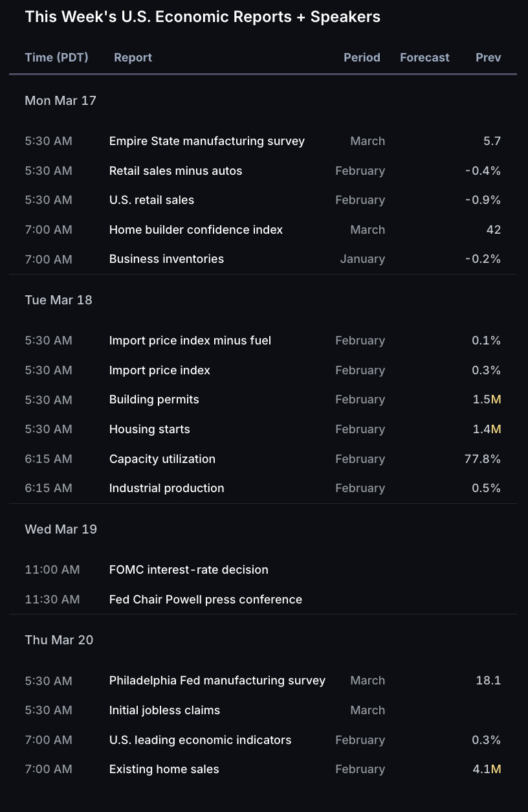Click the Prev column header
The height and width of the screenshot is (812, 528).
489,58
